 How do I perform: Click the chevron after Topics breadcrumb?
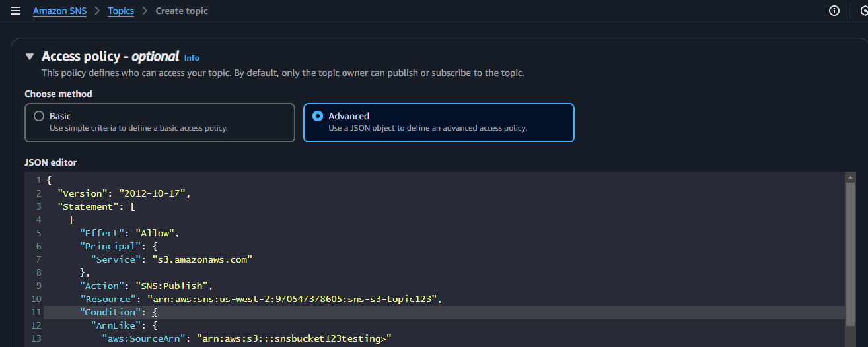point(145,11)
